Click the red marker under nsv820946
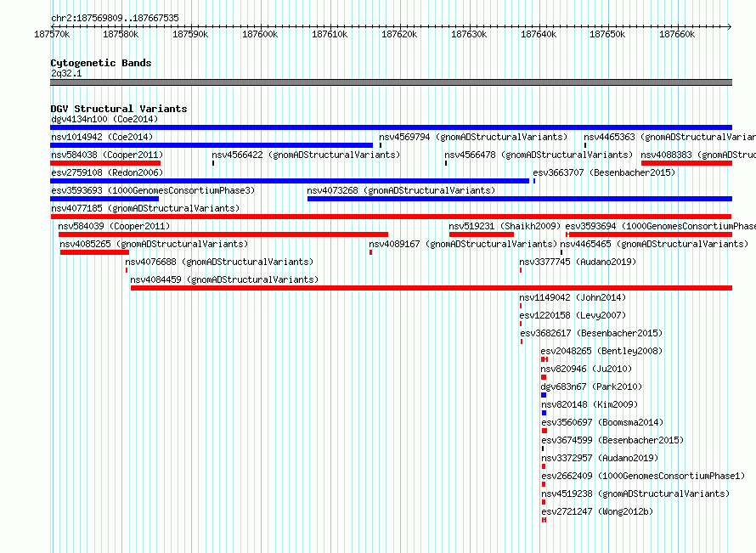The image size is (756, 553). coord(544,377)
